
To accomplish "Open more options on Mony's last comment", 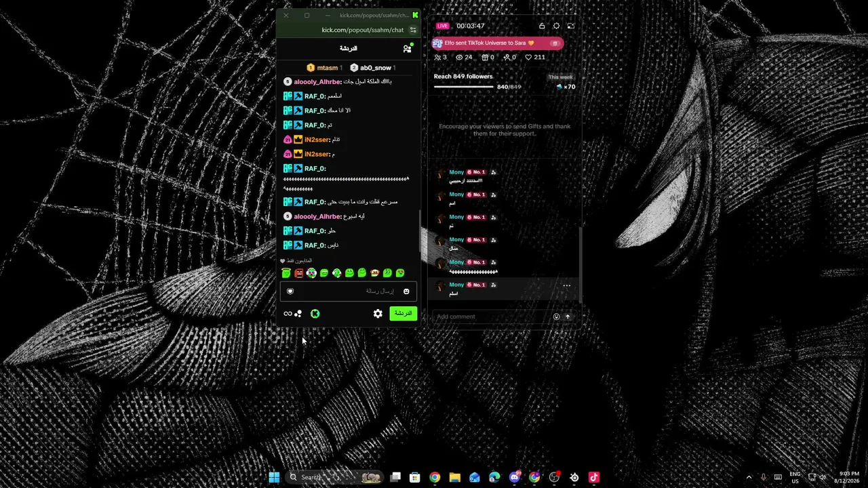I will click(566, 285).
